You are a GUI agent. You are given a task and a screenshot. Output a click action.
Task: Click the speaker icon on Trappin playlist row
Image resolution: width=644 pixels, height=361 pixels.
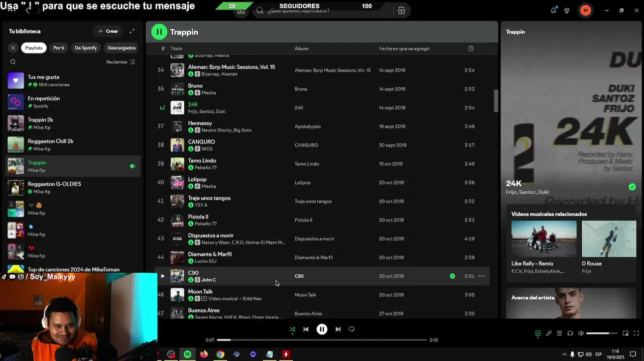coord(133,166)
